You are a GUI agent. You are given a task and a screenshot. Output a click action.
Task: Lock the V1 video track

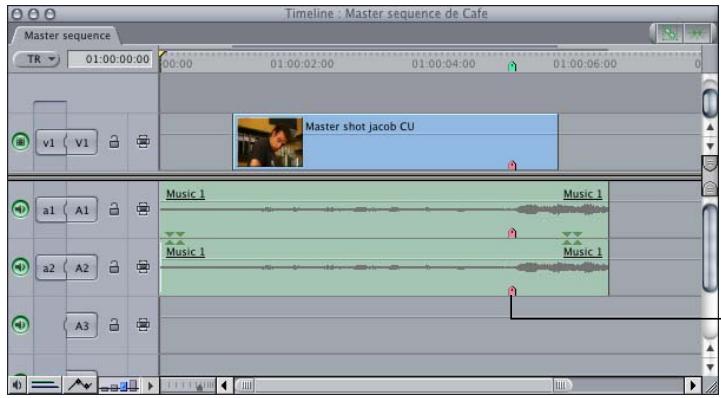coord(114,142)
